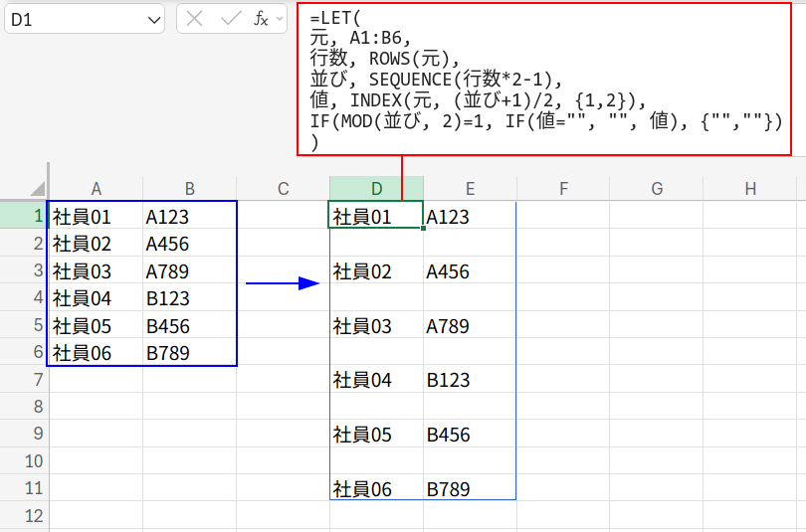This screenshot has height=532, width=806.
Task: Open the Insert Function fx icon
Action: (x=261, y=19)
